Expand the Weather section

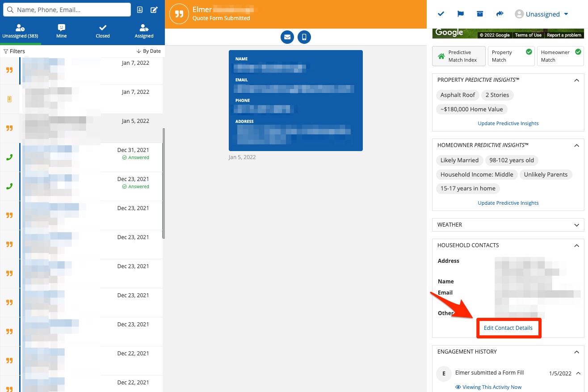pos(576,225)
